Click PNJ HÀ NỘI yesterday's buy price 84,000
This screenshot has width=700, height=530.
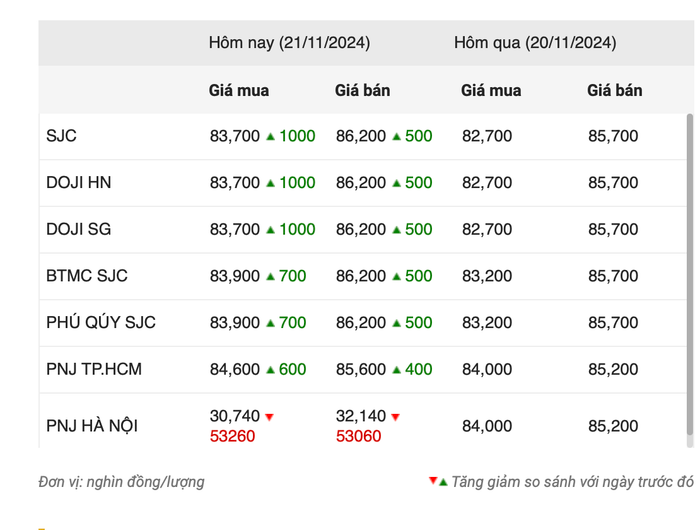pos(487,426)
